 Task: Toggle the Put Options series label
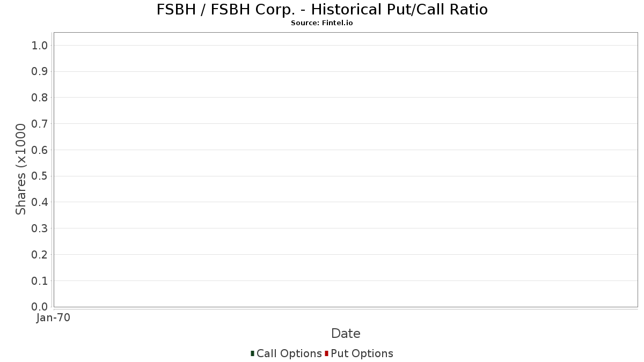click(x=362, y=353)
